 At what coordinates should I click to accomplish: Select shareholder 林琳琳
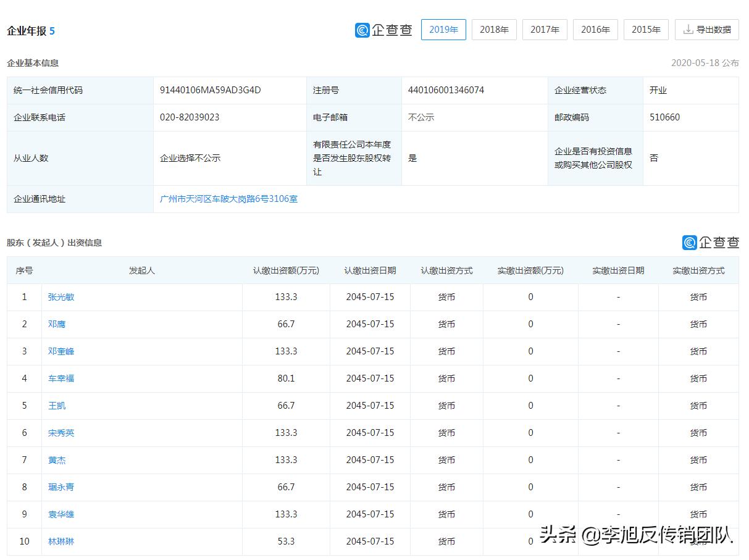(61, 541)
